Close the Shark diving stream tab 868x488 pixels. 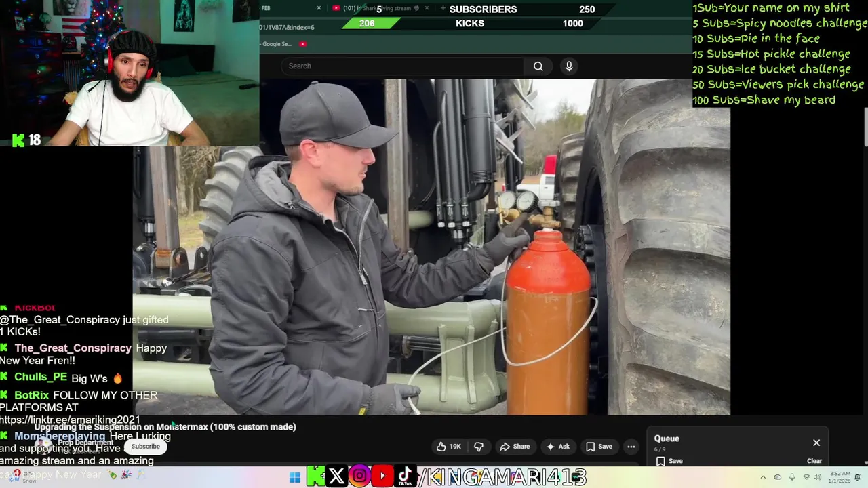pyautogui.click(x=427, y=8)
